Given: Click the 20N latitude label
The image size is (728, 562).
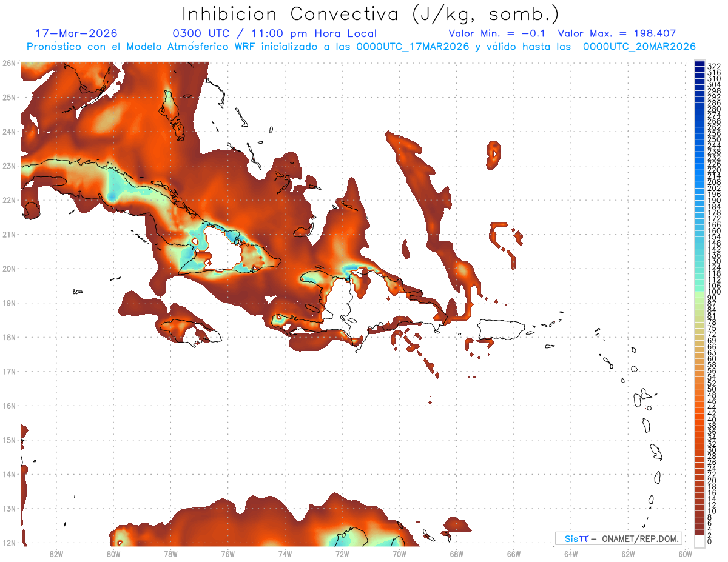Looking at the screenshot, I should [x=8, y=269].
